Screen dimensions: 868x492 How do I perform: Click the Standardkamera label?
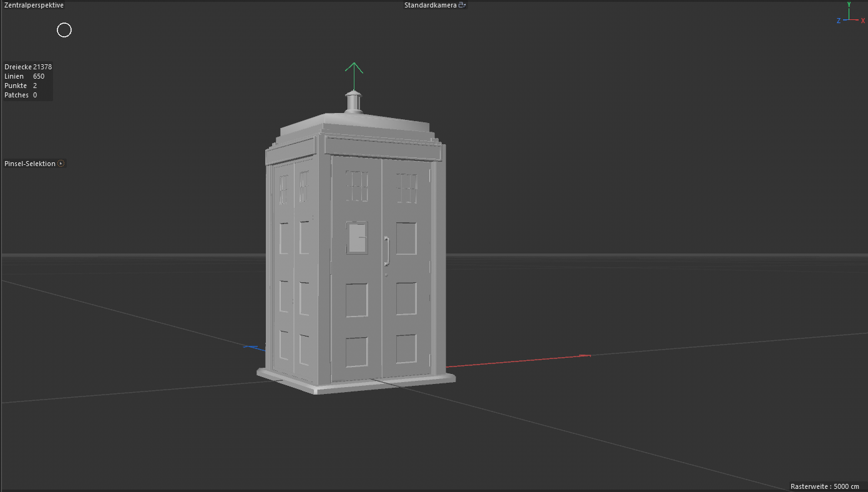tap(430, 5)
